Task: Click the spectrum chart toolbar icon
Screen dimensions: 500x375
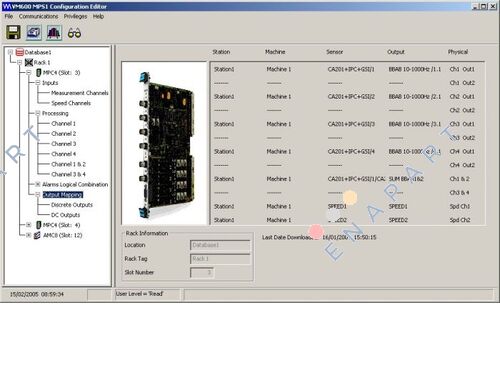Action: 54,33
